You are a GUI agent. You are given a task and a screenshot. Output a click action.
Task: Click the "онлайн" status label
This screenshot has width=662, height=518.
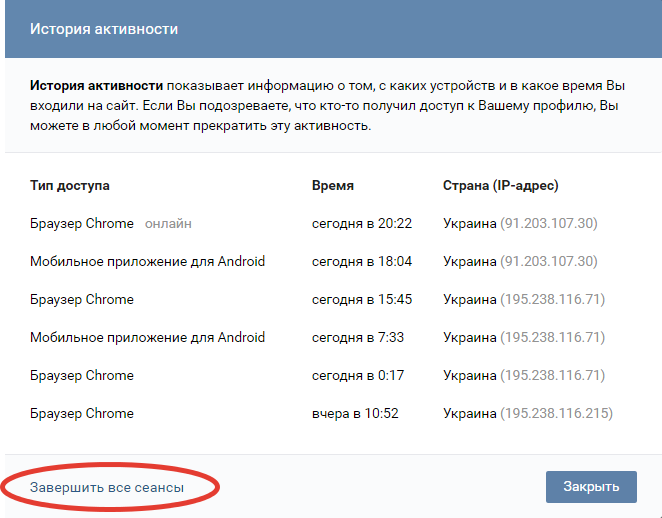point(168,224)
